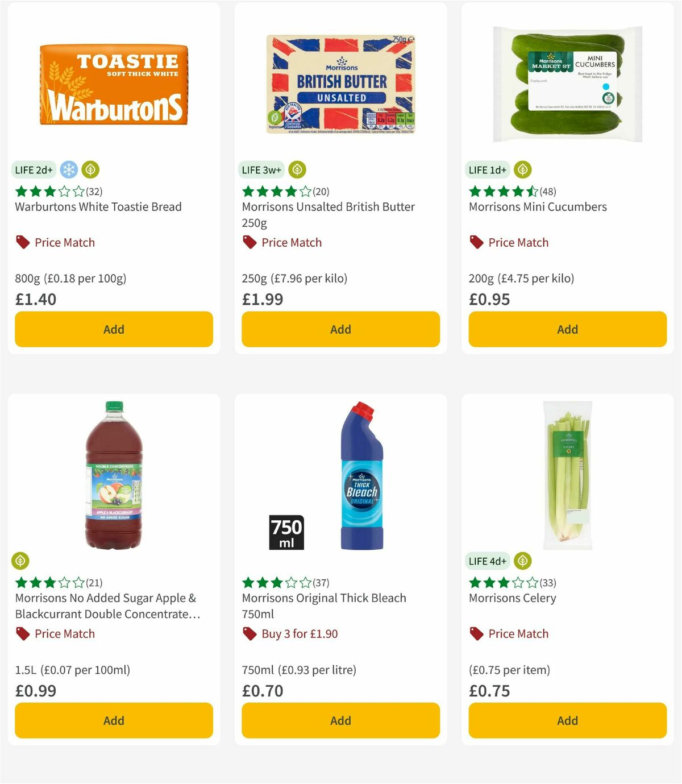Click the red Price Match tag icon under Warburtons bread

pos(22,242)
